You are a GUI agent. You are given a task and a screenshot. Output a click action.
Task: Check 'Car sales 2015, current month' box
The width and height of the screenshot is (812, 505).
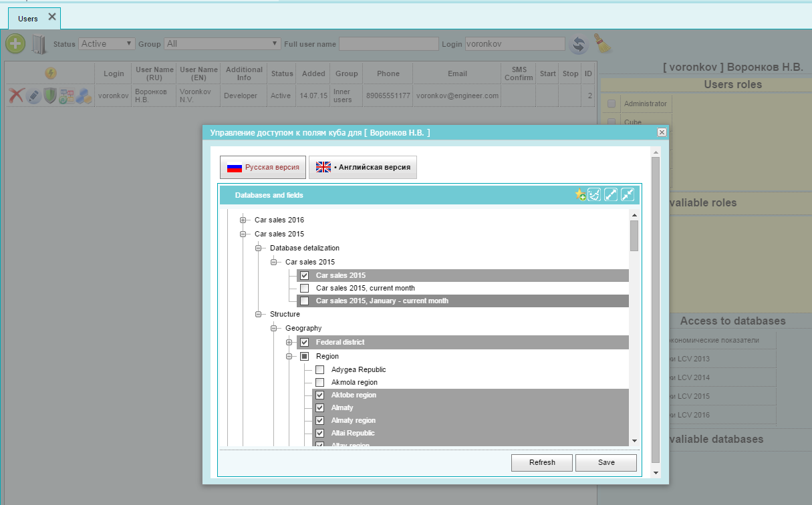coord(304,288)
